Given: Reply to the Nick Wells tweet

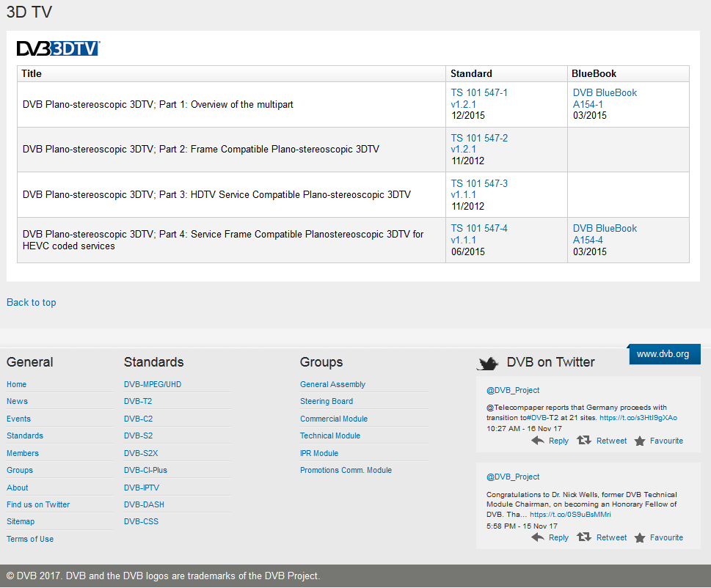Looking at the screenshot, I should click(550, 537).
